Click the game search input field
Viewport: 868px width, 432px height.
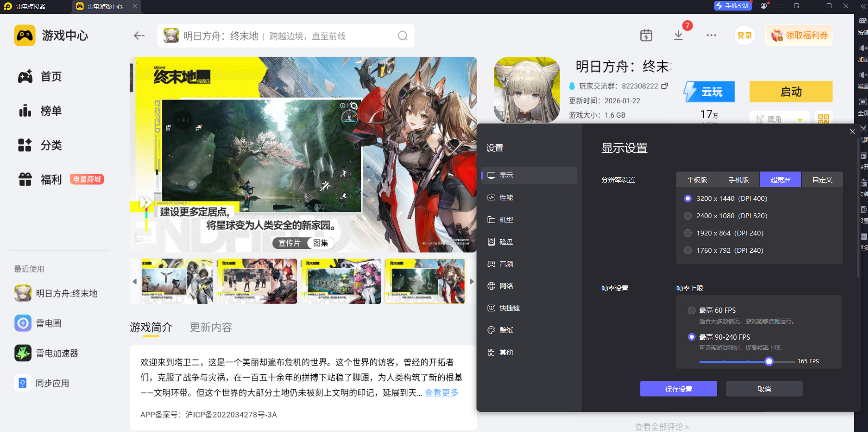(286, 36)
